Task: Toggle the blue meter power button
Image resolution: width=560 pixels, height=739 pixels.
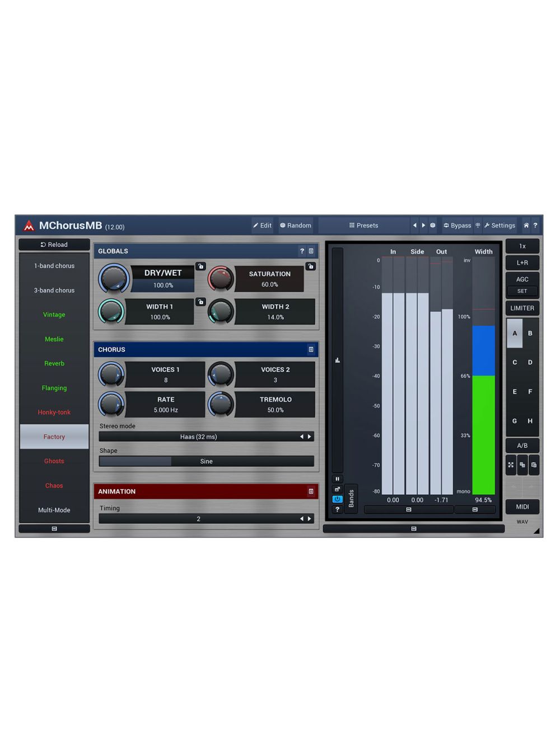Action: (x=337, y=499)
